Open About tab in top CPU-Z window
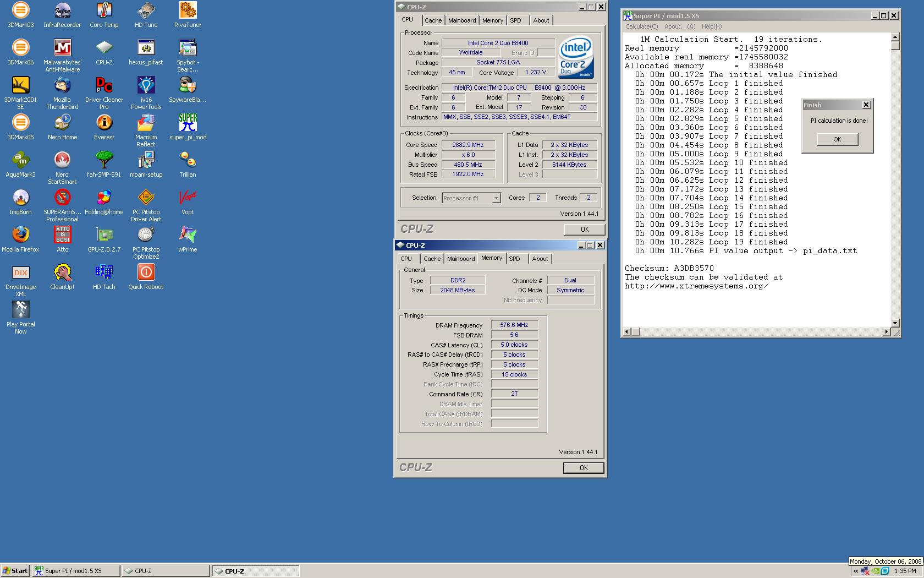Image resolution: width=924 pixels, height=578 pixels. coord(541,20)
